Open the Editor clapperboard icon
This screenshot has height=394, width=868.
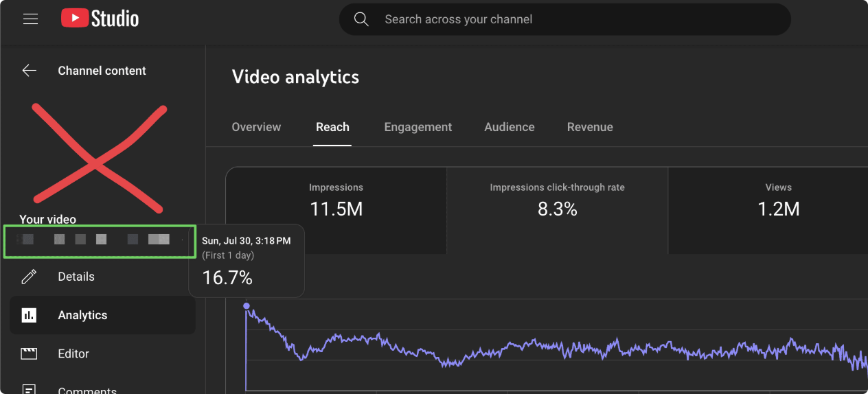(x=29, y=354)
